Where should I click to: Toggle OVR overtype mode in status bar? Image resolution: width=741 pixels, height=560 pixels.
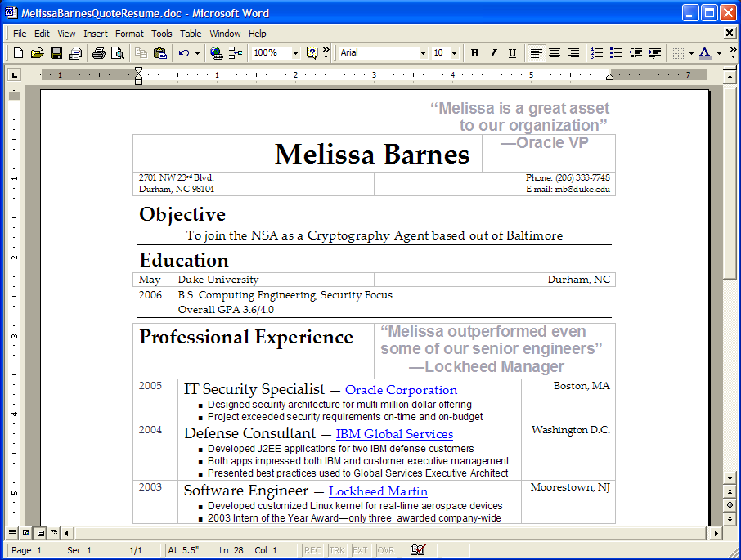(x=385, y=550)
